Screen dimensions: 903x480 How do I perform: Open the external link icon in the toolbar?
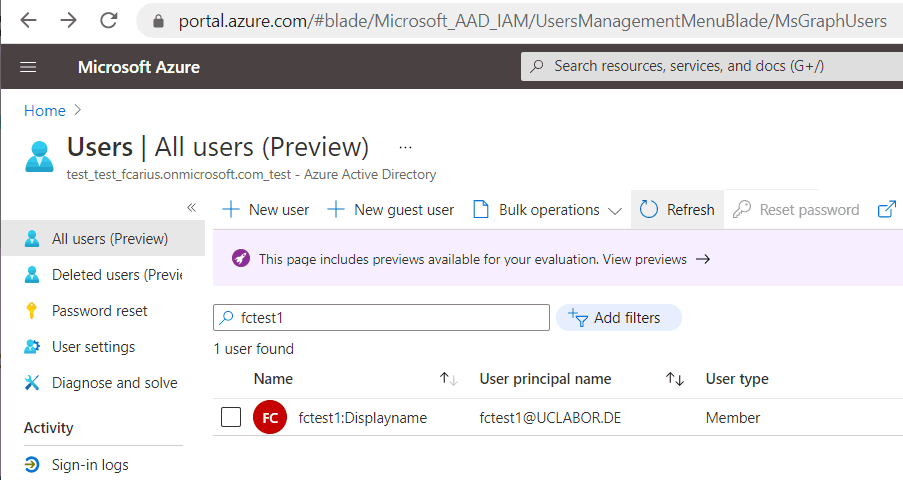[887, 209]
